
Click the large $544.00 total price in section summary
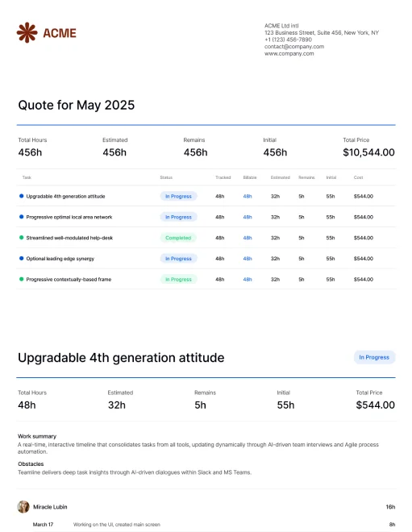pyautogui.click(x=376, y=405)
